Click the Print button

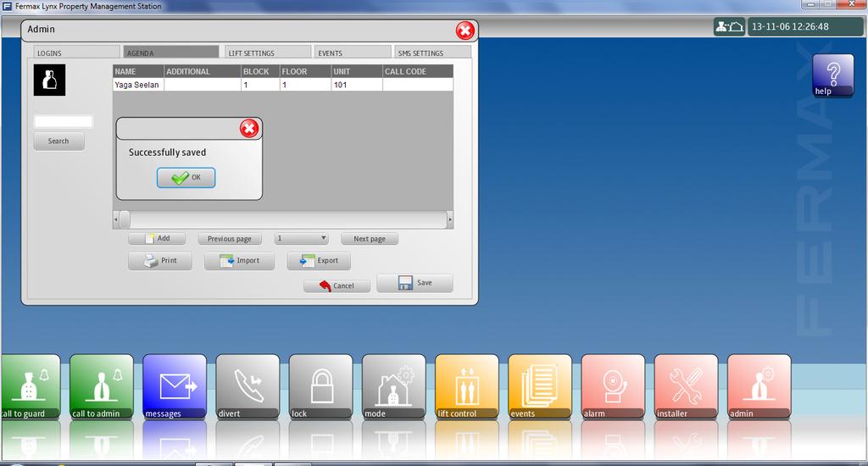[x=160, y=261]
